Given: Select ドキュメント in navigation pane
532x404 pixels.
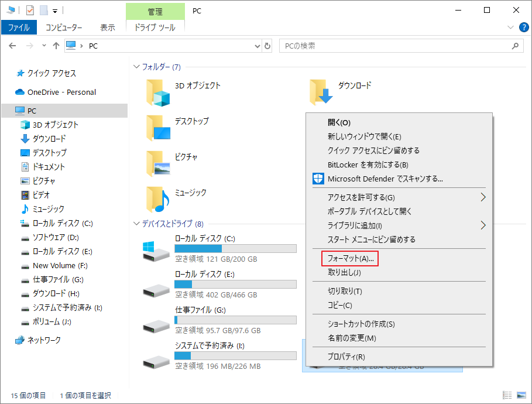Looking at the screenshot, I should click(49, 167).
